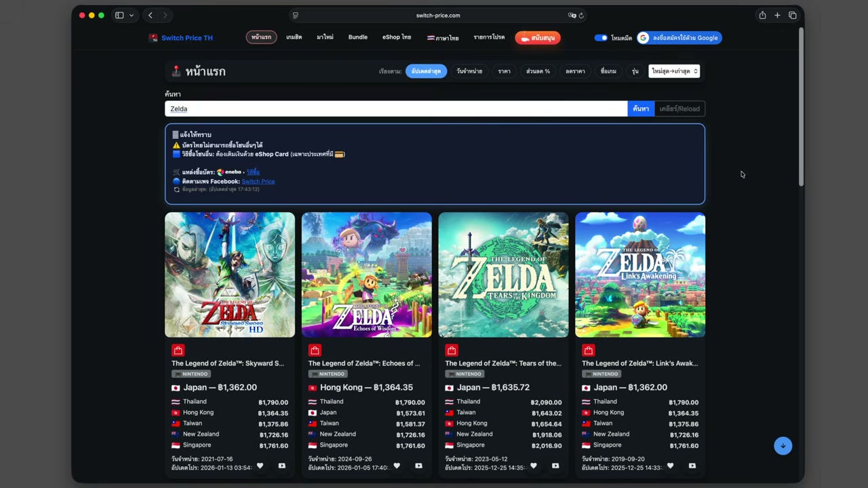This screenshot has height=488, width=868.
Task: Open Safari sidebar toggle icon
Action: [119, 15]
